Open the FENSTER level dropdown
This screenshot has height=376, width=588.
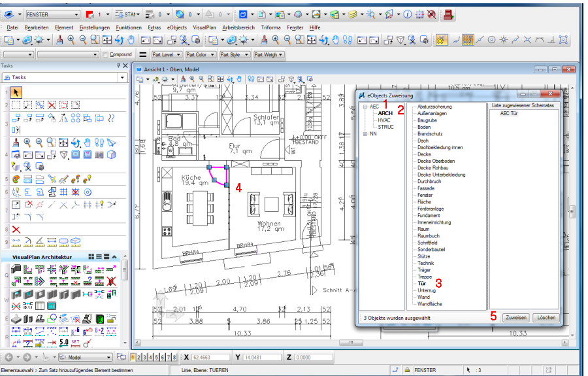point(53,14)
